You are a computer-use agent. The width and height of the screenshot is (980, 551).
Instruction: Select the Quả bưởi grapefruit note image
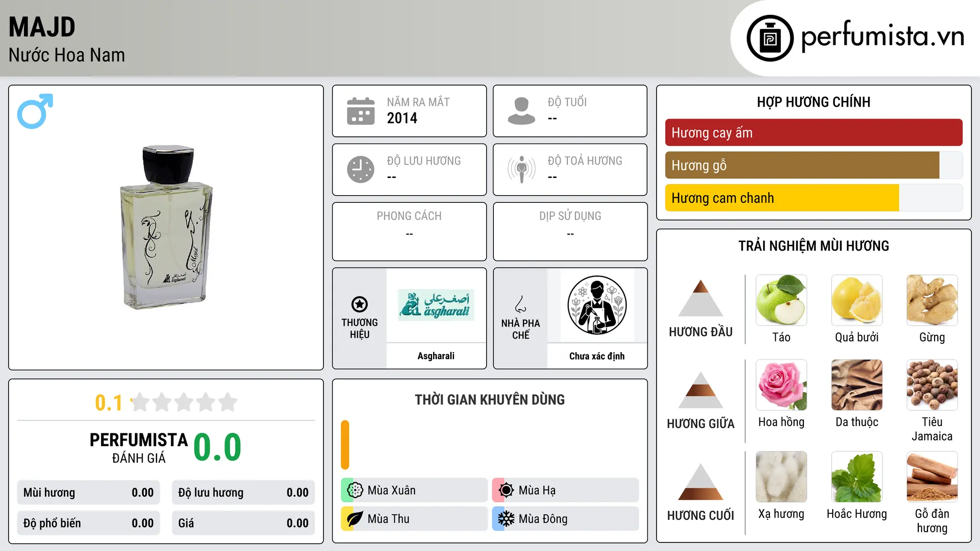click(857, 300)
